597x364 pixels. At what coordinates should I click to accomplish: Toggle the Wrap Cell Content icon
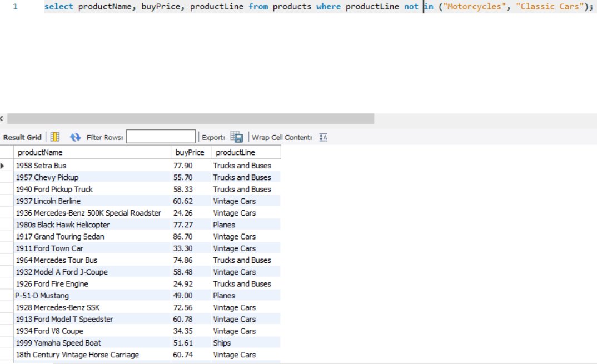324,137
